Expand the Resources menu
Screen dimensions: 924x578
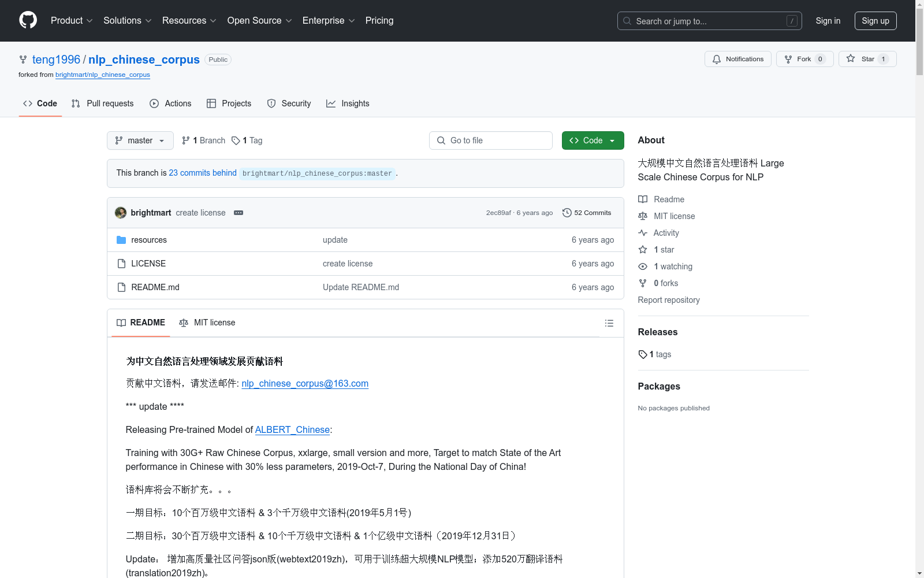click(x=189, y=20)
